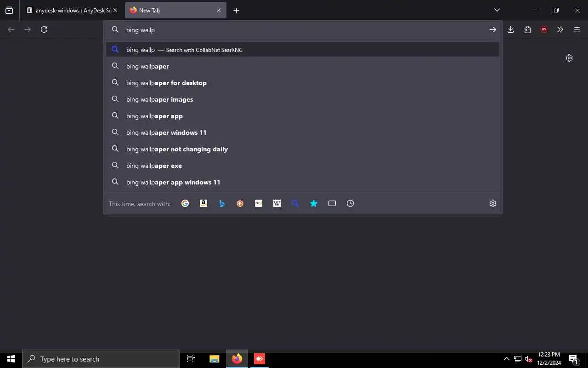Open search settings gear in the dropdown
Viewport: 588px width, 368px height.
pyautogui.click(x=493, y=203)
